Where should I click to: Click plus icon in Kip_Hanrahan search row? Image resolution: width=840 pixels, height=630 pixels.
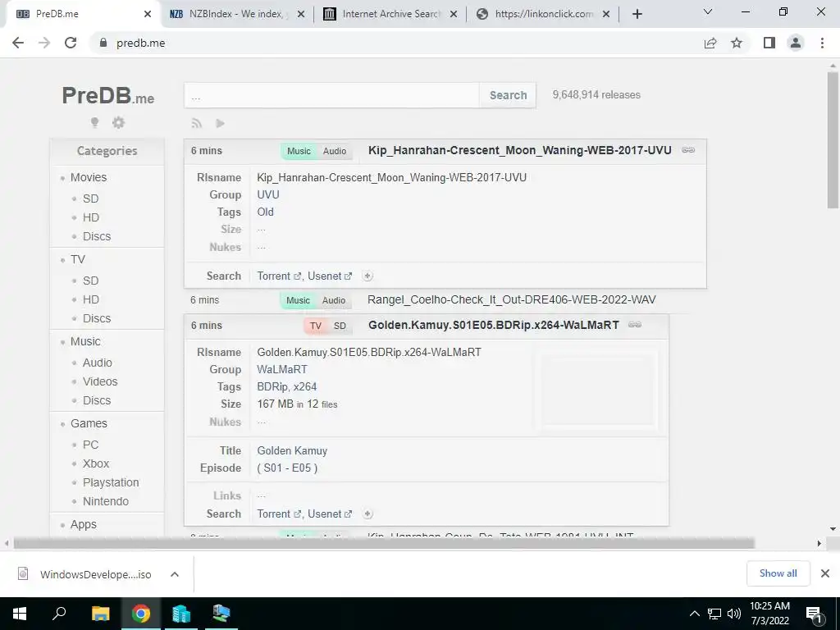coord(367,276)
